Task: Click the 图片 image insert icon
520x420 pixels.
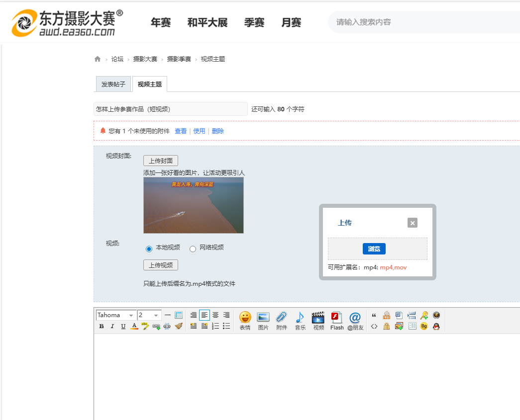Action: point(263,320)
